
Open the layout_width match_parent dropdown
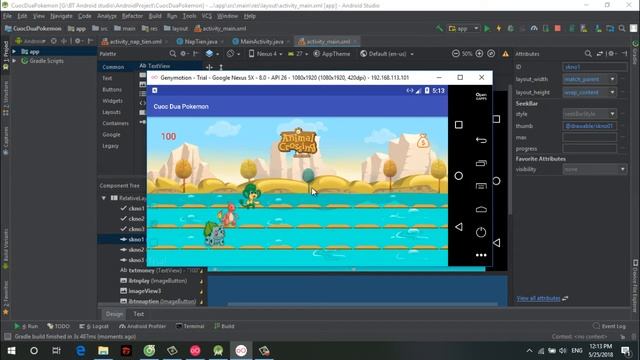coord(612,79)
